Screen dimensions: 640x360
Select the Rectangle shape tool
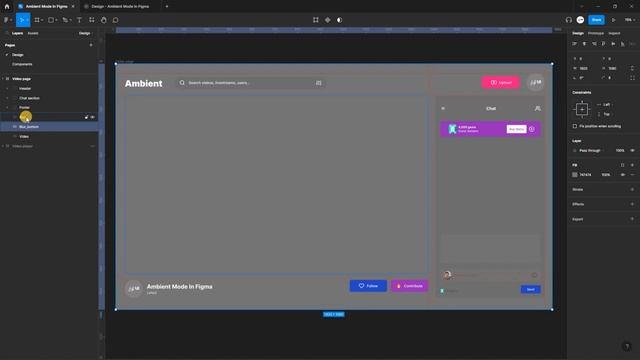52,20
